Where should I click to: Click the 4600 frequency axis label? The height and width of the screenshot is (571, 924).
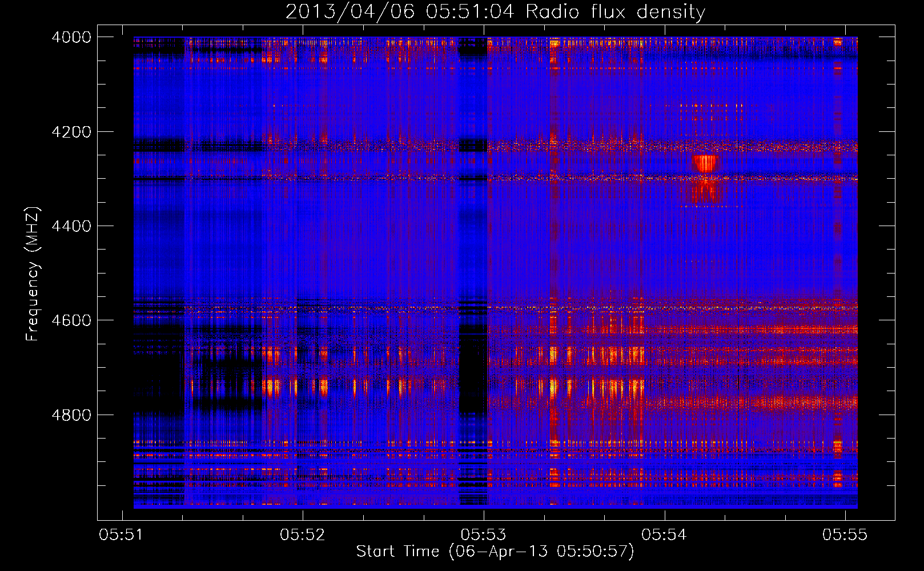pos(71,320)
